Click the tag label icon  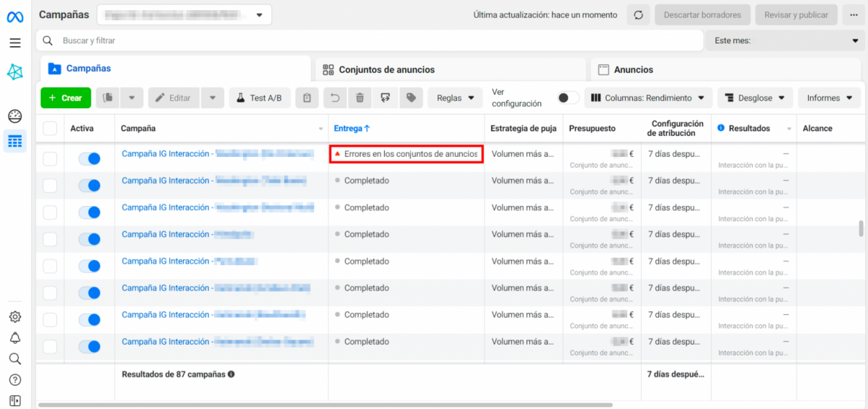[x=411, y=98]
